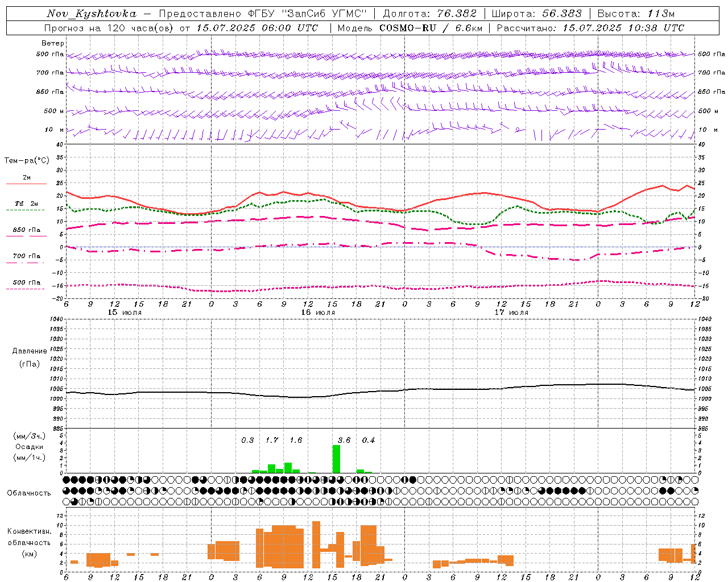Click the tall green precipitation bar under 3.6

tap(336, 459)
